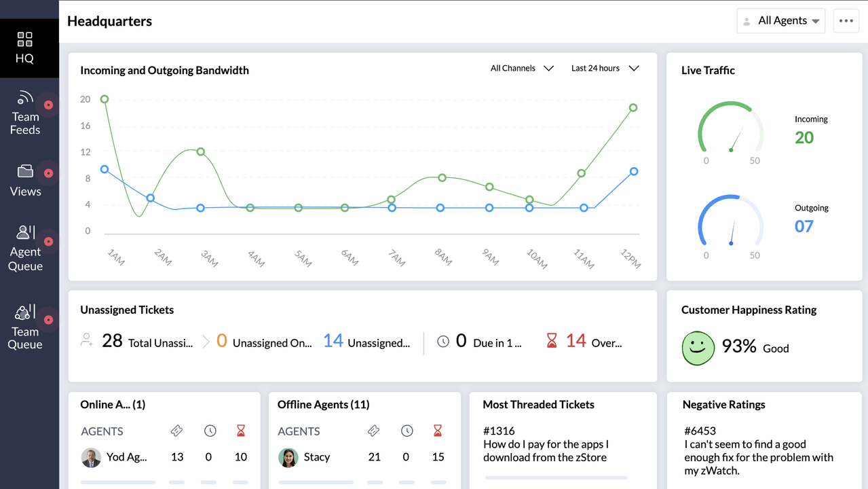
Task: Expand the All Agents dropdown
Action: pyautogui.click(x=781, y=21)
